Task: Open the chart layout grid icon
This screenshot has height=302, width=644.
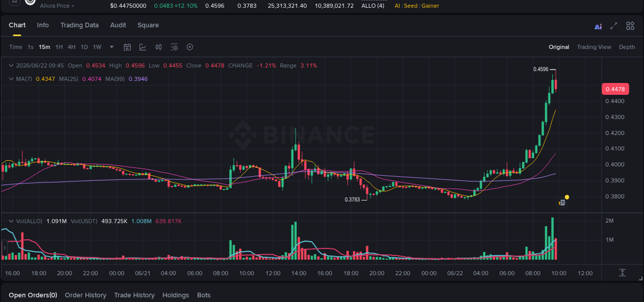Action: [x=630, y=26]
